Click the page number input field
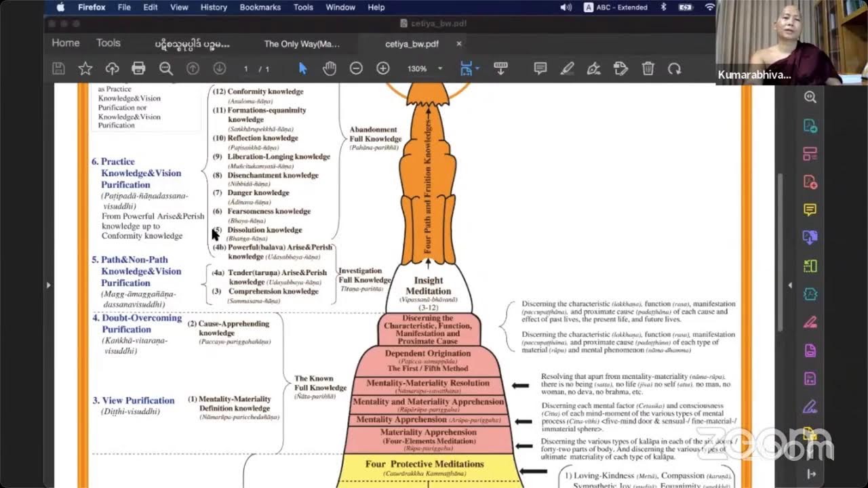Viewport: 868px width, 488px height. click(x=246, y=69)
